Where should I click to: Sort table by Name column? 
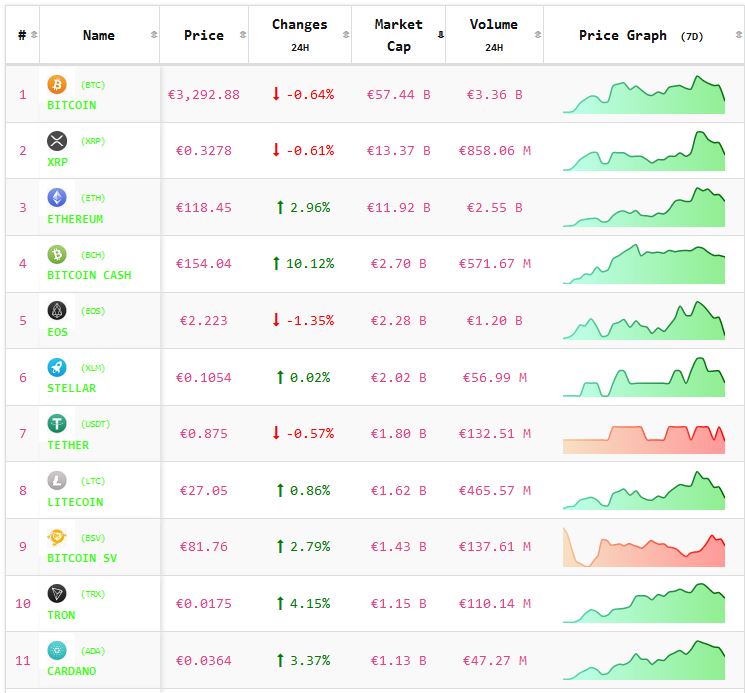(x=99, y=35)
